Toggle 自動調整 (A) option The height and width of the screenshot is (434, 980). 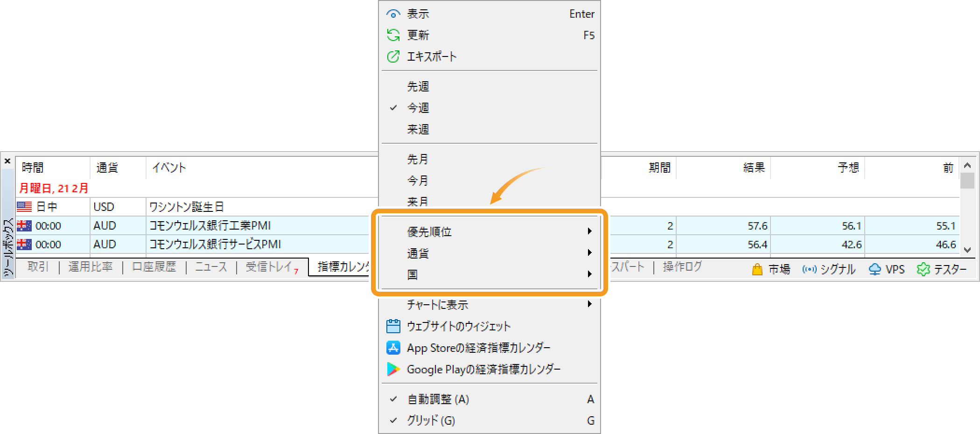489,399
